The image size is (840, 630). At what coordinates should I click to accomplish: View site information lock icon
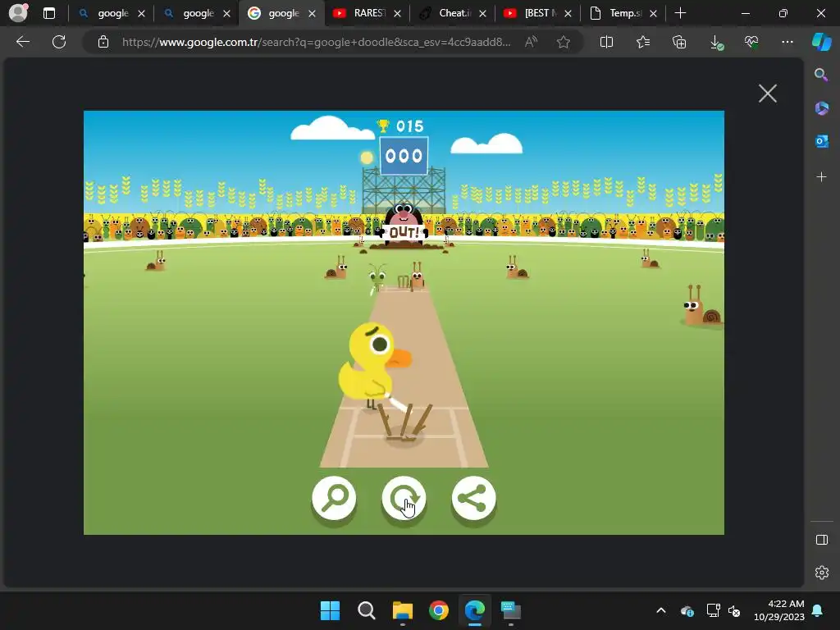pyautogui.click(x=103, y=42)
